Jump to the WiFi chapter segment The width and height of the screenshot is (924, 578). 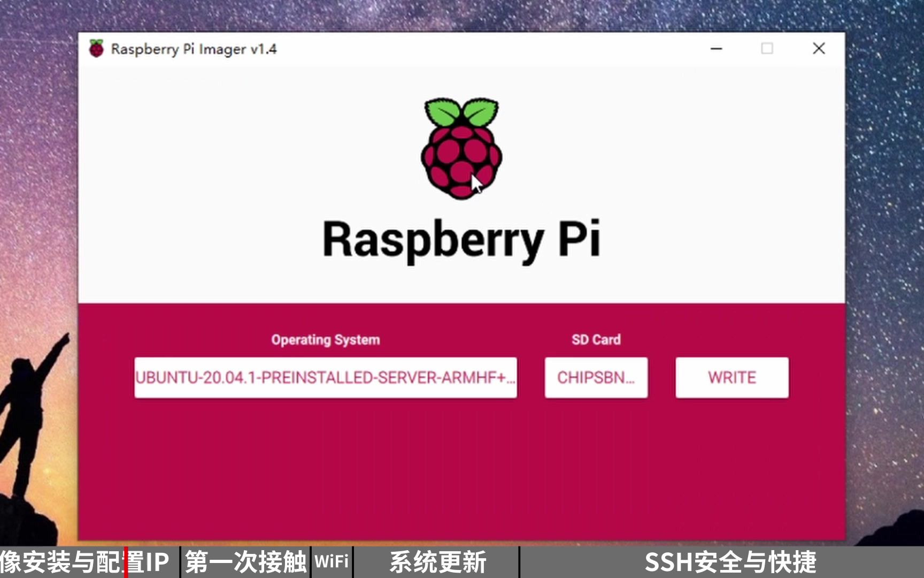332,562
